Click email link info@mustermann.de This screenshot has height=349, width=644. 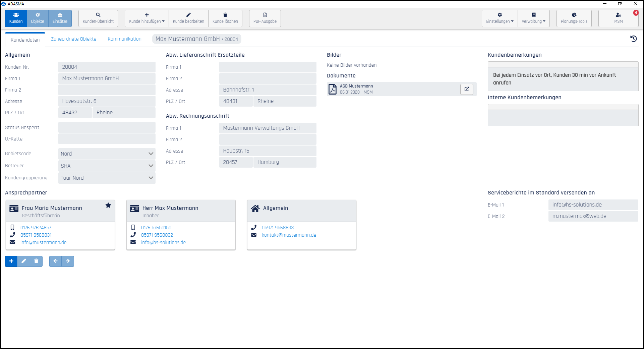point(43,242)
